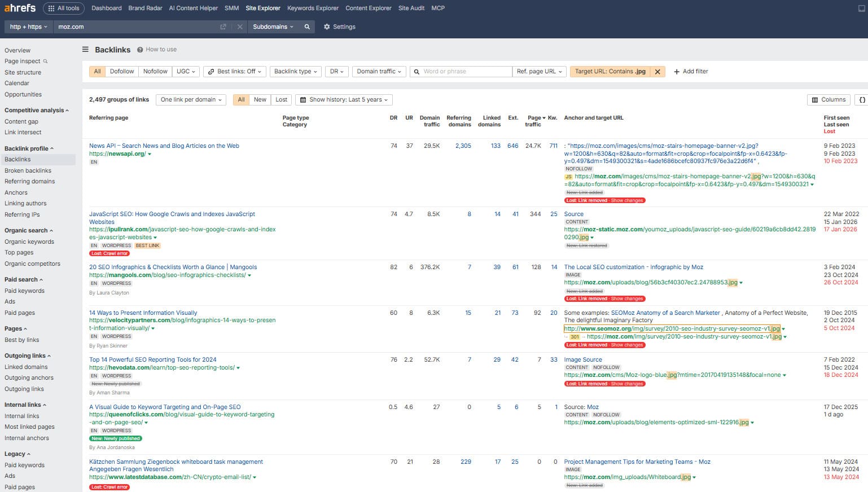Switch to Keywords Explorer

pyautogui.click(x=312, y=8)
